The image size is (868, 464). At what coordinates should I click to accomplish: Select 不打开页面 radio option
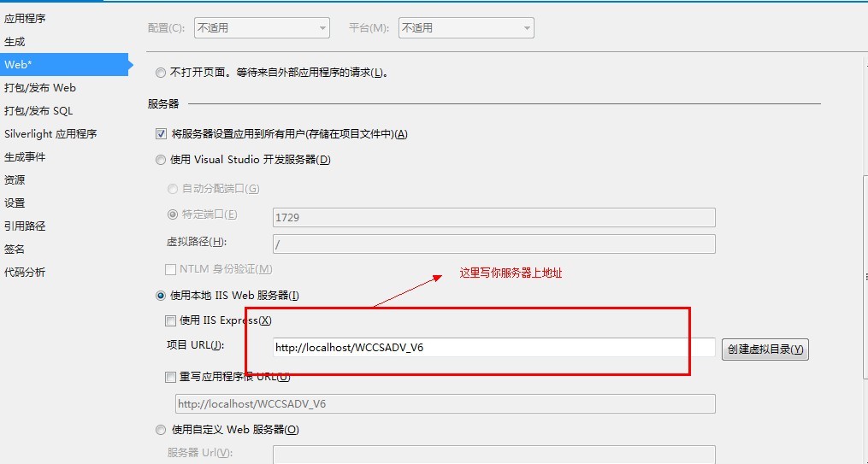[161, 73]
